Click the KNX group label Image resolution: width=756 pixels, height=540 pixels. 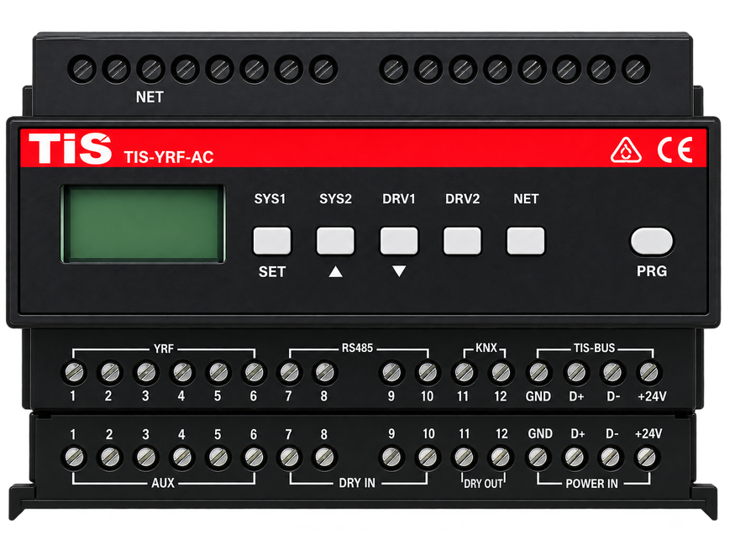click(x=486, y=348)
